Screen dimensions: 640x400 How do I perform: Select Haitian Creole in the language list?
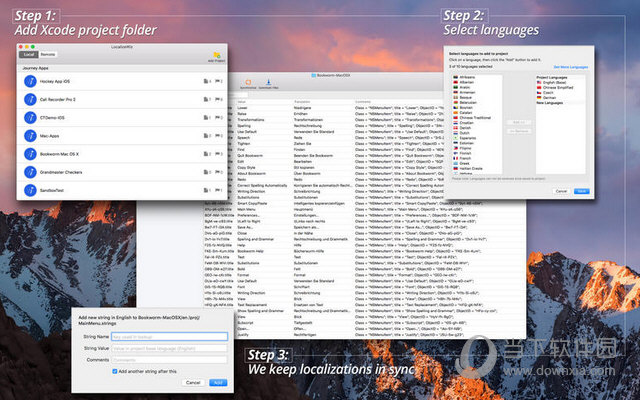click(471, 168)
